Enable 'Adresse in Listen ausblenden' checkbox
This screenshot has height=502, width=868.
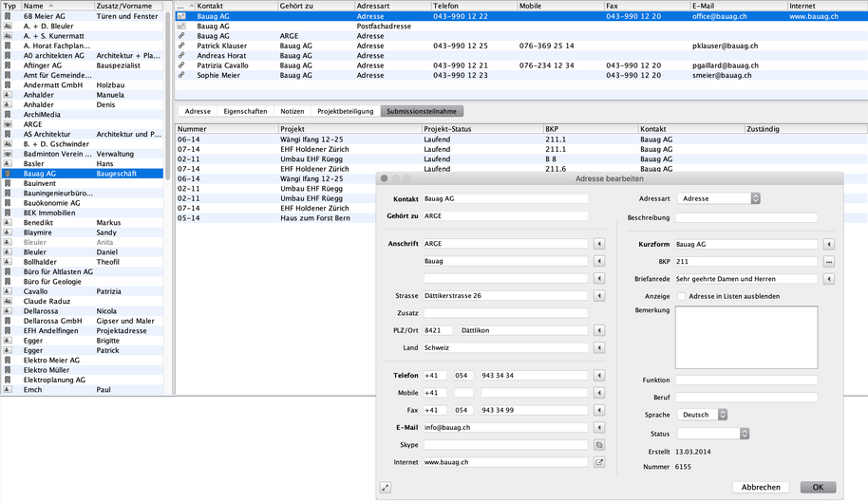[681, 296]
